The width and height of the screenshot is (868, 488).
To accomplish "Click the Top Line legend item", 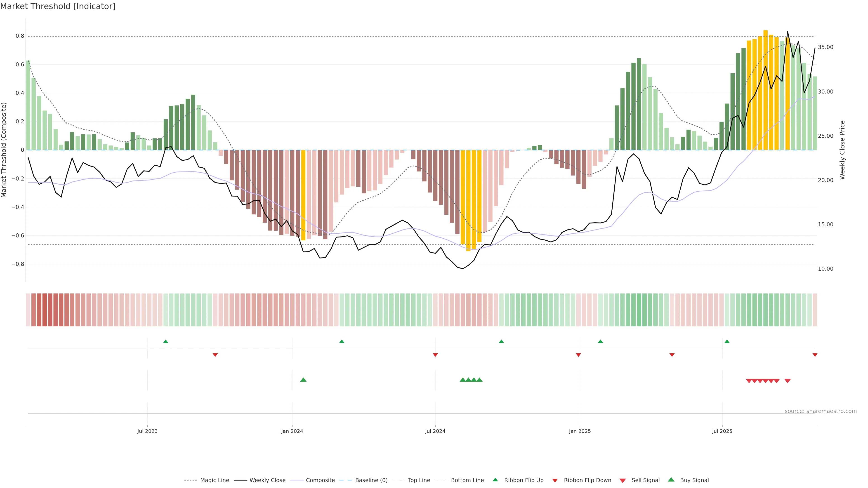I will (x=419, y=480).
